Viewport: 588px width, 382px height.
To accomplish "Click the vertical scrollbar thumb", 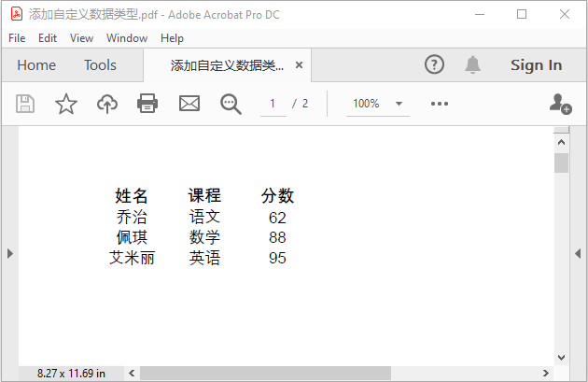I will [561, 163].
